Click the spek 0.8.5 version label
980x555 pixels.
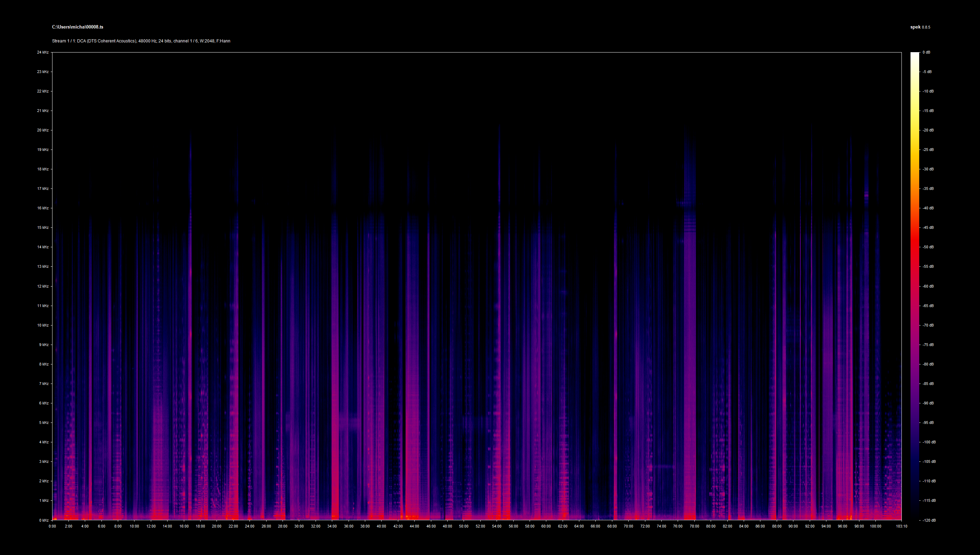(x=920, y=27)
